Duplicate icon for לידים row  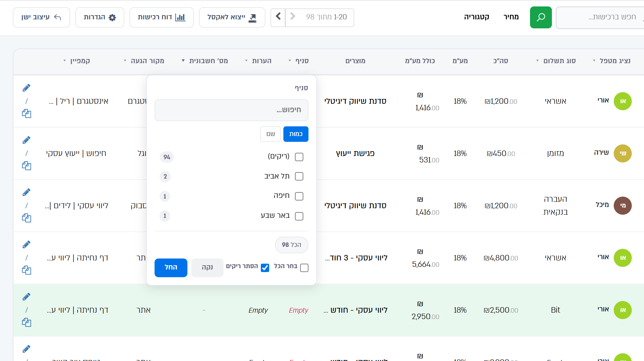(x=26, y=218)
